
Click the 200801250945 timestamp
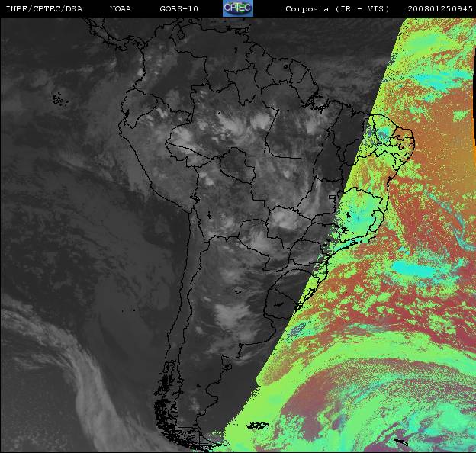click(x=440, y=9)
